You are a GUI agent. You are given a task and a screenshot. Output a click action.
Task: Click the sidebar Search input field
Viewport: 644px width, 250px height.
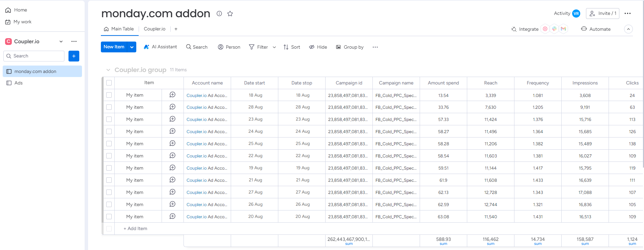pos(34,56)
